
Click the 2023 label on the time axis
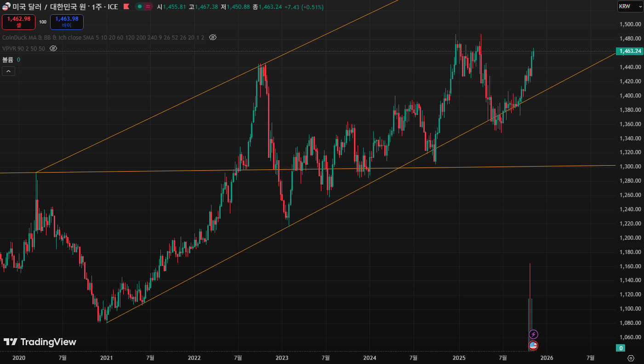[x=282, y=358]
